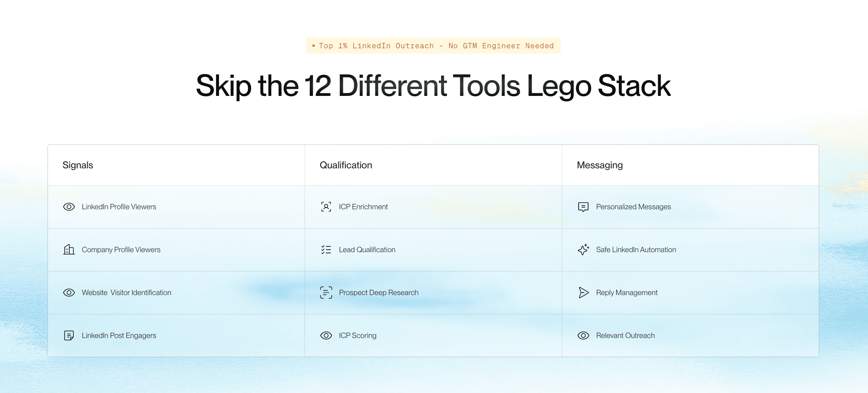Click the chat bubble icon for Personalized Messages
868x393 pixels.
pyautogui.click(x=583, y=207)
